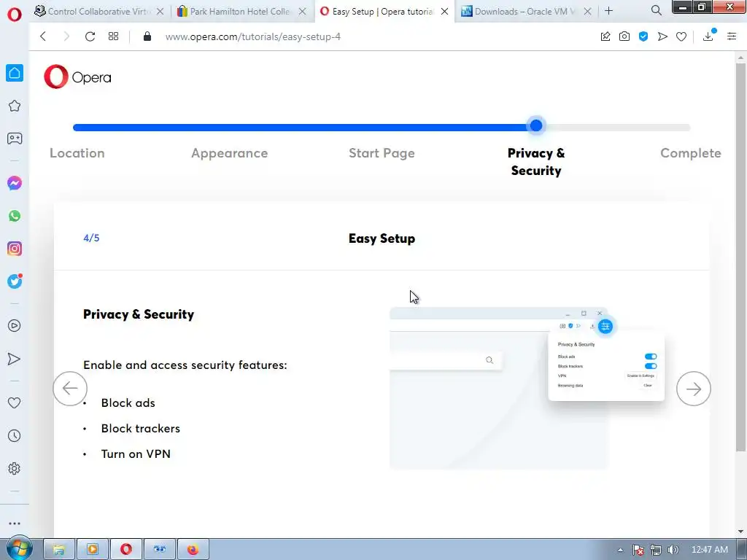Click the left arrow to previous tutorial step
The width and height of the screenshot is (747, 560).
pos(70,389)
